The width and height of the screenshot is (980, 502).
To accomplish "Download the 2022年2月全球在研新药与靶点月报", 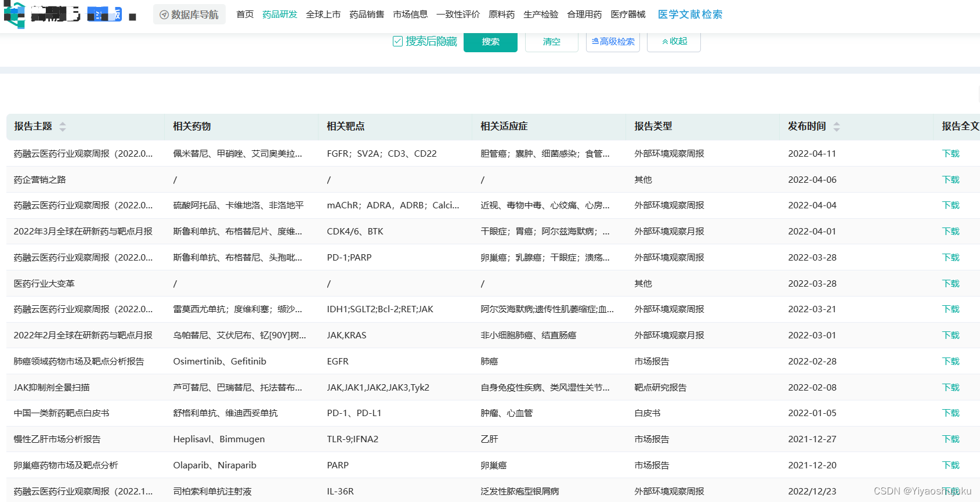I will 950,335.
